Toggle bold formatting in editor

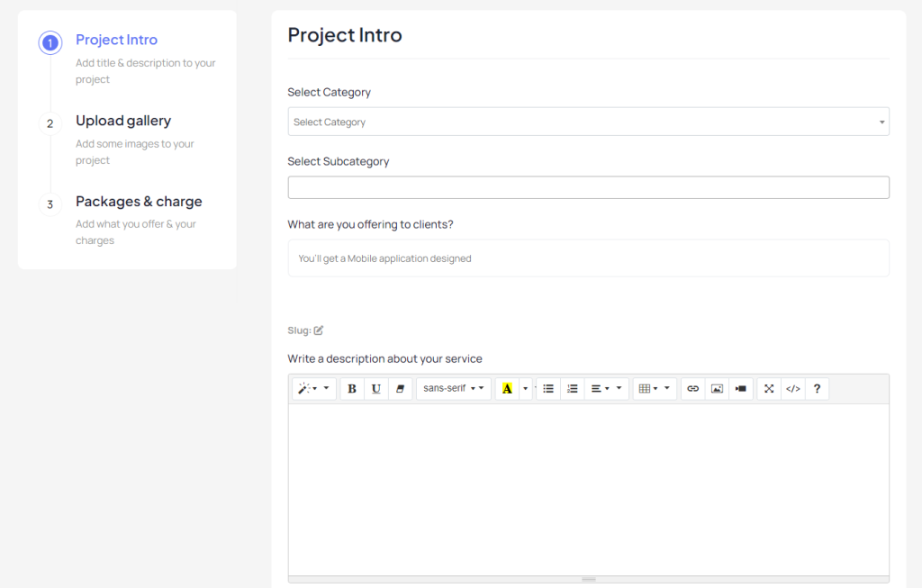352,389
